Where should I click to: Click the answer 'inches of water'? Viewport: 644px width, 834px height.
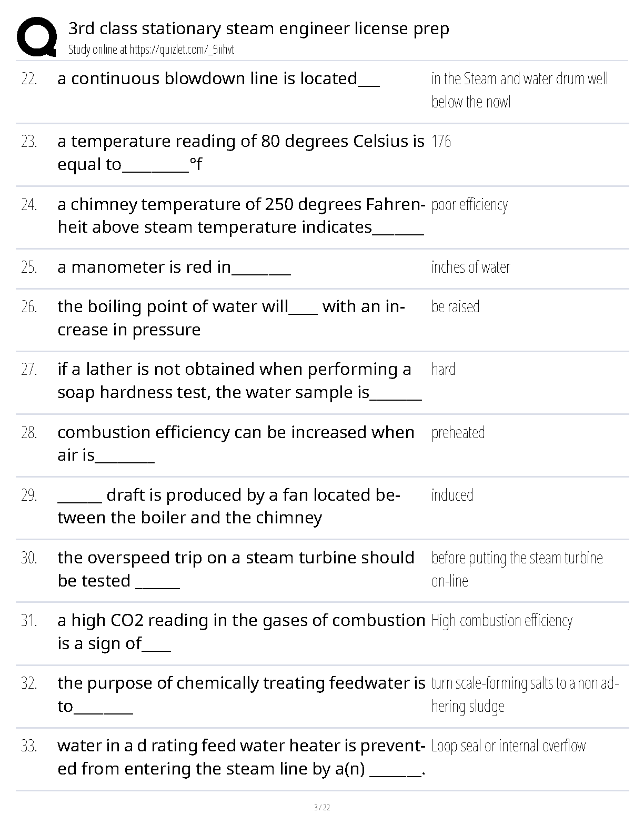[470, 267]
